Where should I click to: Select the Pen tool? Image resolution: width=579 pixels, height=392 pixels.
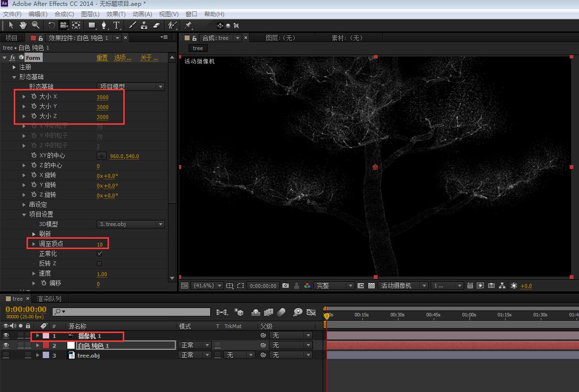coord(104,25)
